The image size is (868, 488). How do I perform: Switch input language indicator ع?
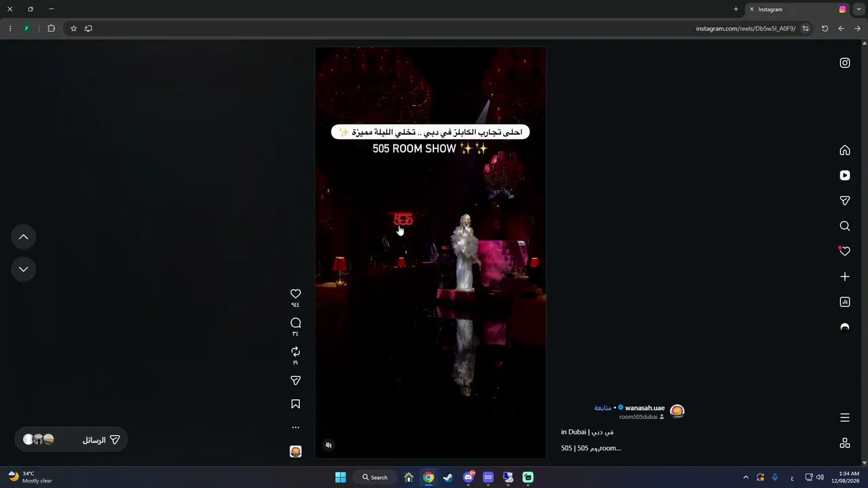tap(792, 477)
